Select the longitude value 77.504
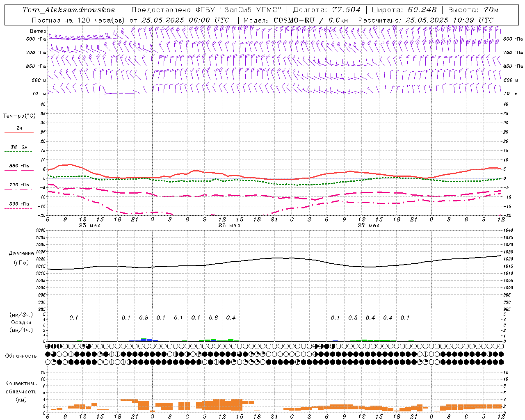The width and height of the screenshot is (525, 420). (347, 10)
